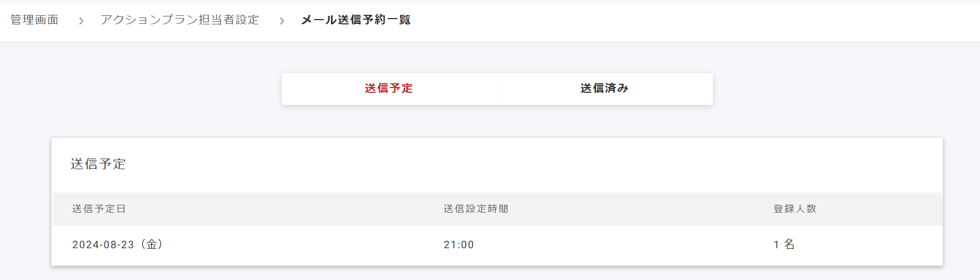
Task: Click the (金) weekday label in the row
Action: click(x=152, y=244)
